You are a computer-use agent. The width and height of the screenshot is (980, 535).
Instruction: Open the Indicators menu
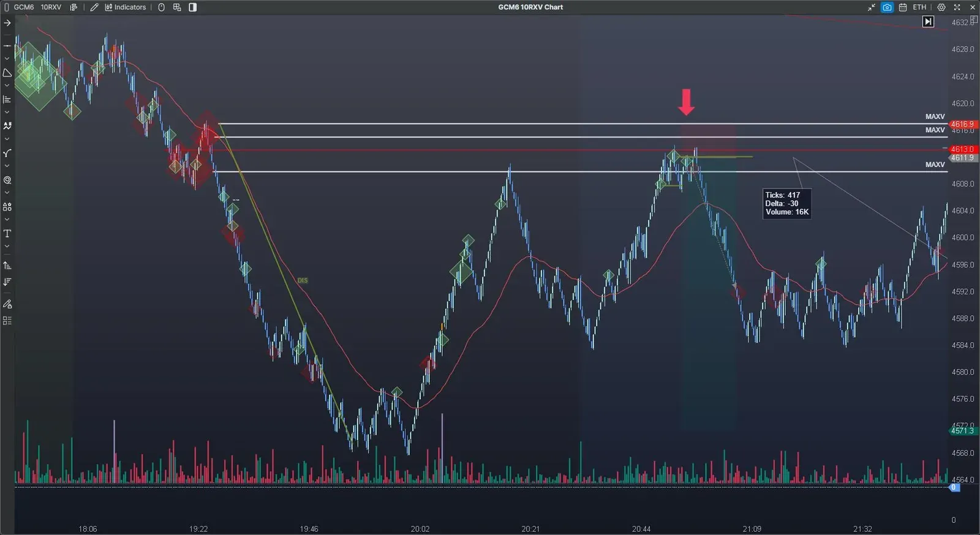point(126,7)
